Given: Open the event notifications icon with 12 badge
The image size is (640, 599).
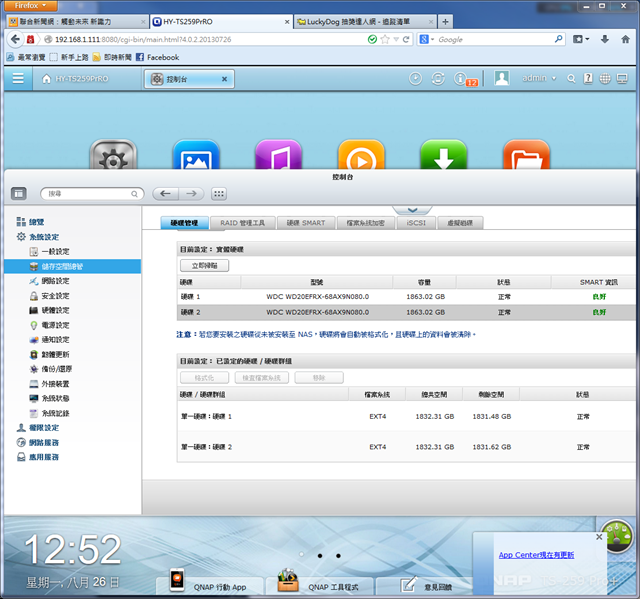Looking at the screenshot, I should point(465,79).
